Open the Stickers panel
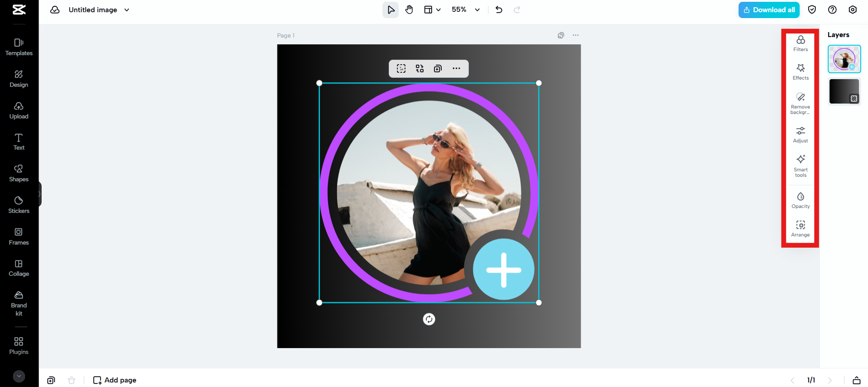The height and width of the screenshot is (387, 868). click(19, 205)
